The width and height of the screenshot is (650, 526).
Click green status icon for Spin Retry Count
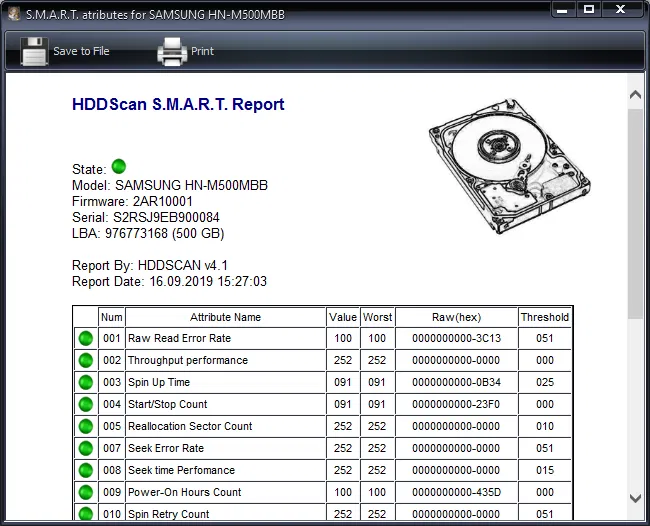[86, 513]
